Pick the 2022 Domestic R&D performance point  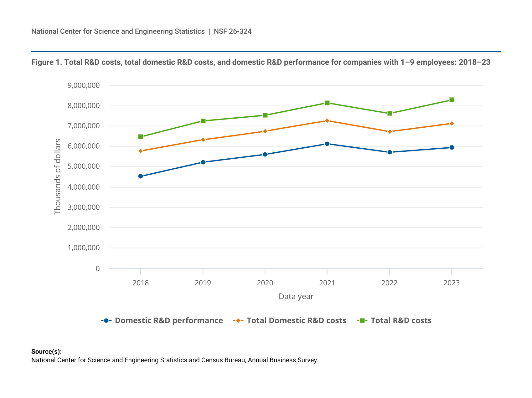pos(390,152)
